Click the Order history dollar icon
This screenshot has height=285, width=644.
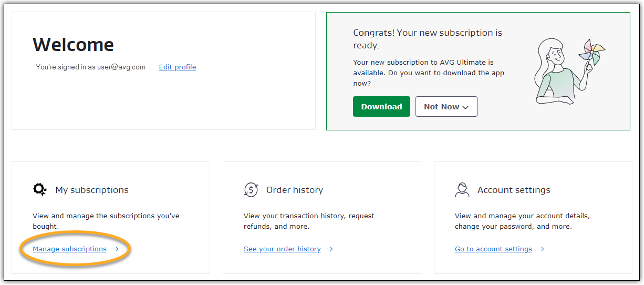tap(251, 190)
